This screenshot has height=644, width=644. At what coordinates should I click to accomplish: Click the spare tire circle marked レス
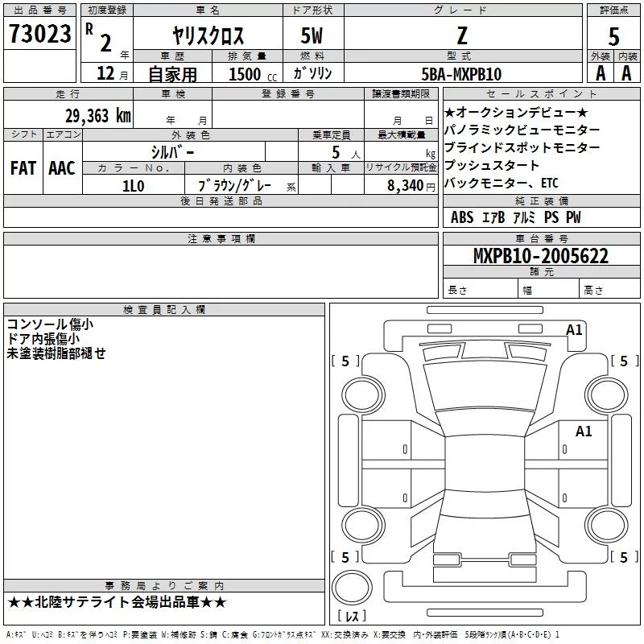[351, 592]
